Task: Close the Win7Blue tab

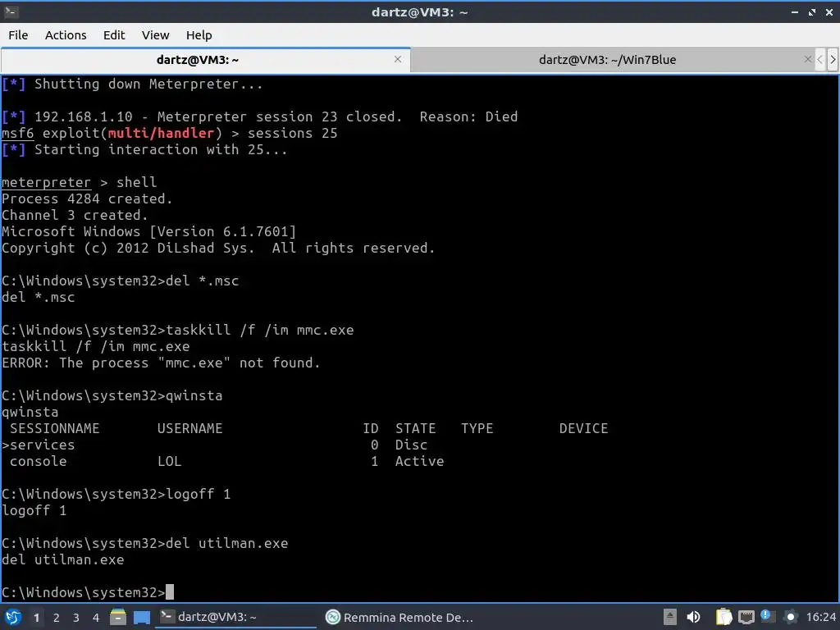Action: [x=807, y=59]
